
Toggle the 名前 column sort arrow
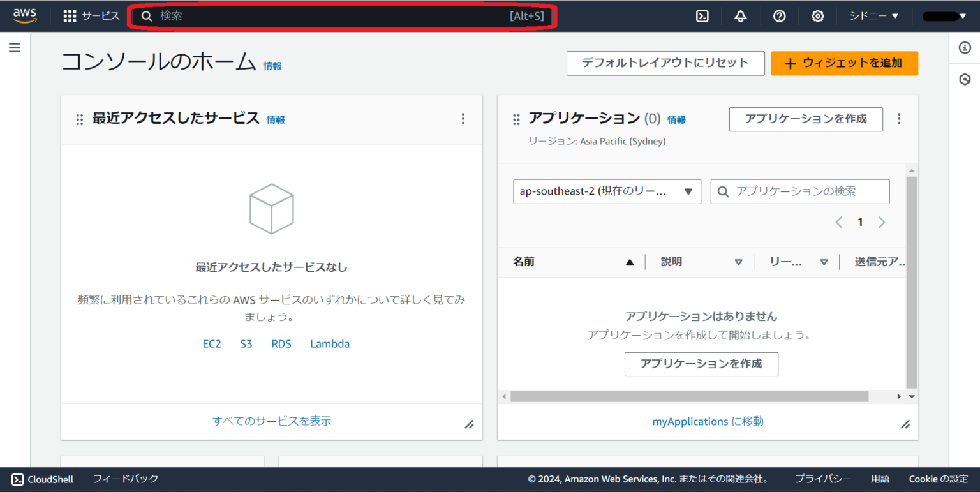[x=629, y=262]
